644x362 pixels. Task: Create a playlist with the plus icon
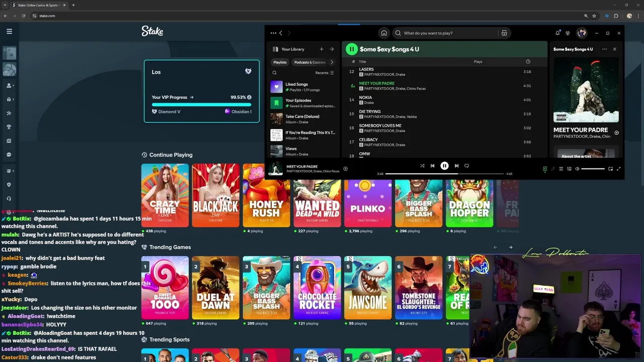point(321,49)
